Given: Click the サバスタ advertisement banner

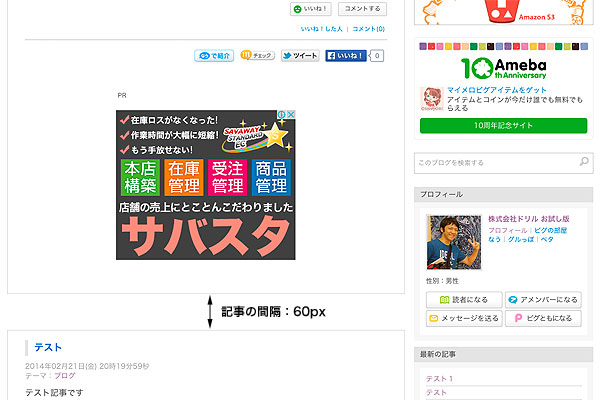Looking at the screenshot, I should pyautogui.click(x=206, y=184).
